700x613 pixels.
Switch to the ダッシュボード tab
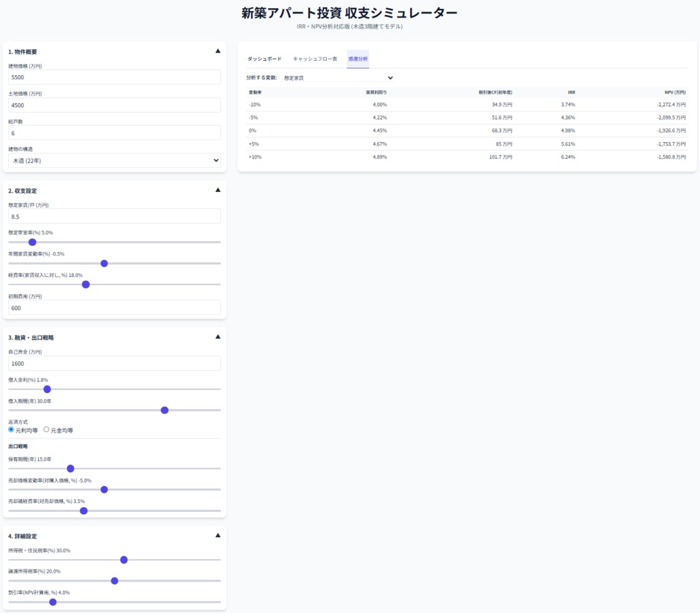[x=264, y=59]
